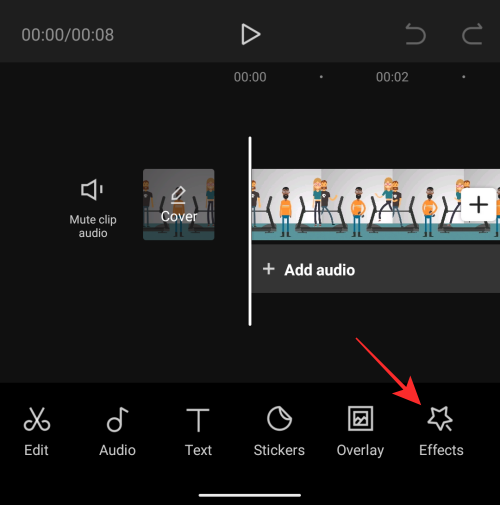Mute clip audio with the speaker icon
The width and height of the screenshot is (500, 505).
coord(92,190)
